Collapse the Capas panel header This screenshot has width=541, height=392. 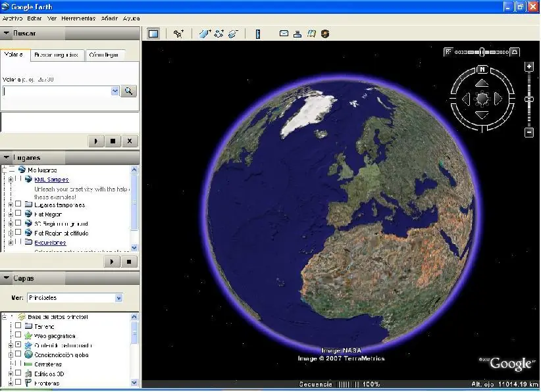(7, 278)
